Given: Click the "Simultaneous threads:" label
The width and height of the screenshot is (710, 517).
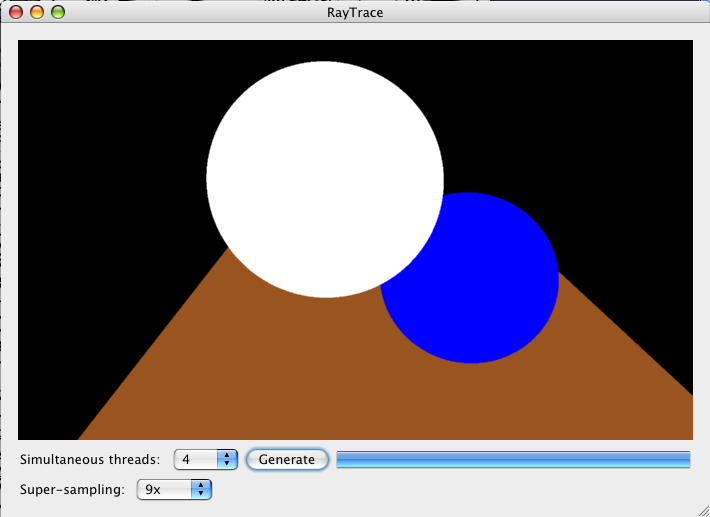Looking at the screenshot, I should click(89, 459).
